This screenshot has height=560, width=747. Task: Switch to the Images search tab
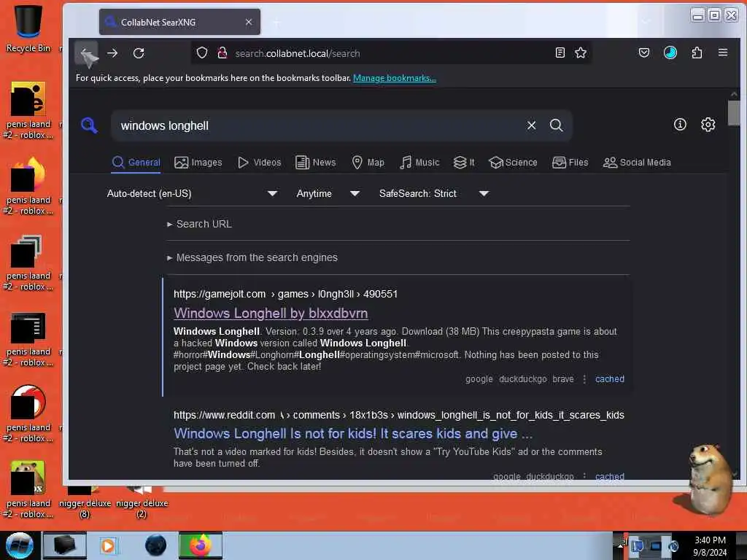coord(198,163)
